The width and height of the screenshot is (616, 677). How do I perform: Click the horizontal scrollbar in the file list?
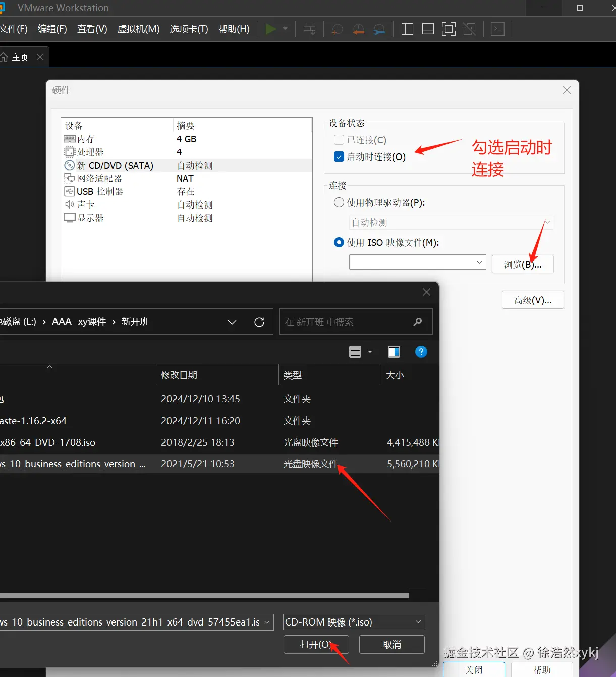click(204, 595)
